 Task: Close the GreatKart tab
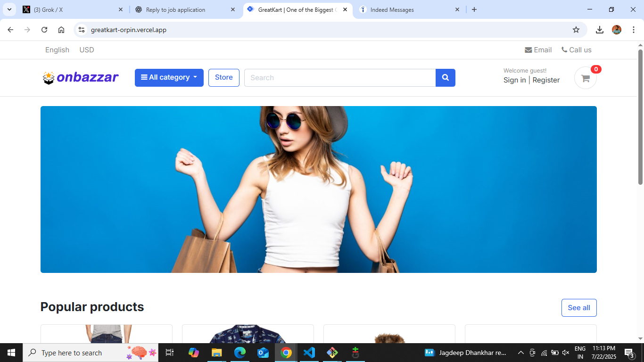click(345, 9)
